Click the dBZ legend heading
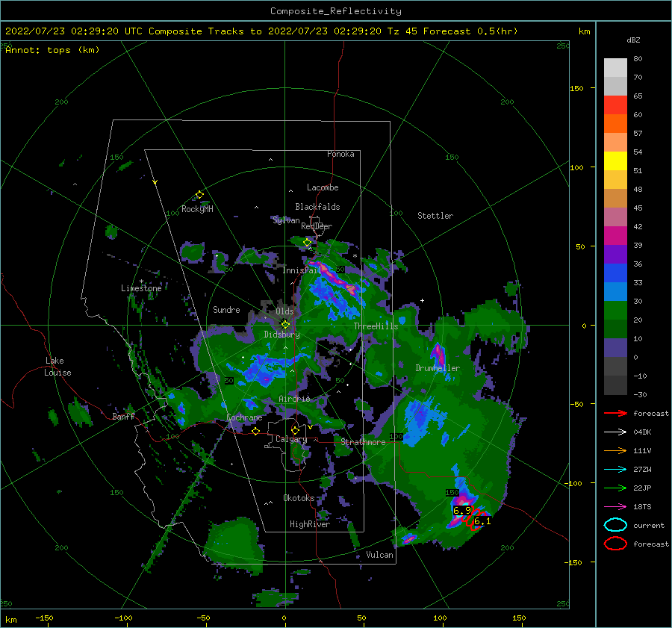The width and height of the screenshot is (672, 628). pyautogui.click(x=633, y=40)
